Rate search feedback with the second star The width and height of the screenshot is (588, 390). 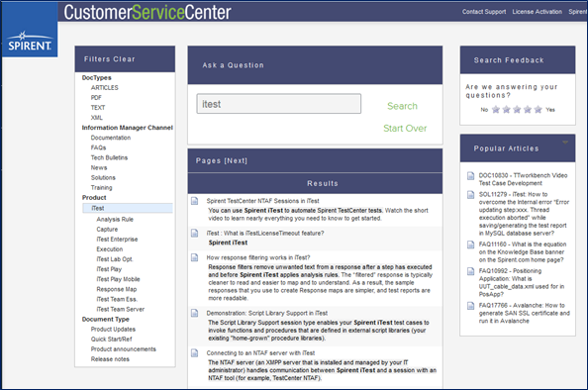506,110
